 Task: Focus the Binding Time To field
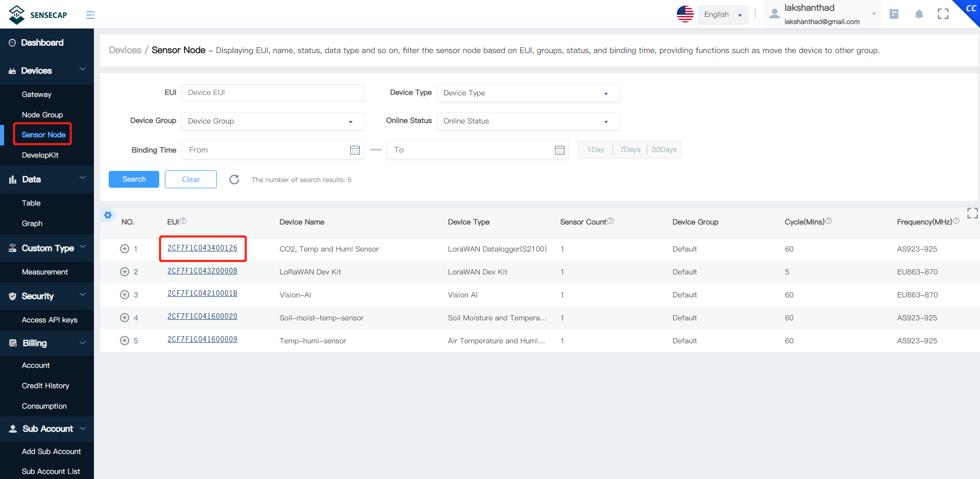pos(478,150)
